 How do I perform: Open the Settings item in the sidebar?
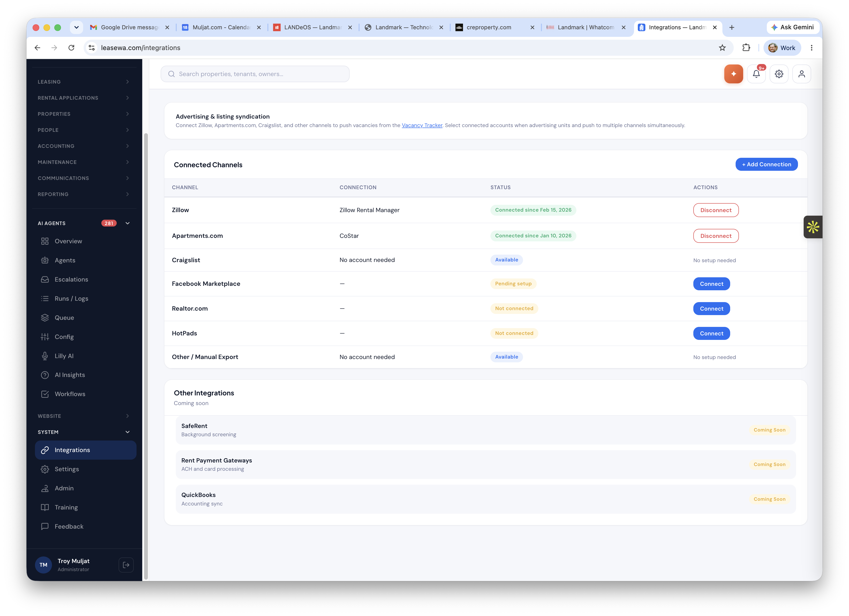click(85, 469)
